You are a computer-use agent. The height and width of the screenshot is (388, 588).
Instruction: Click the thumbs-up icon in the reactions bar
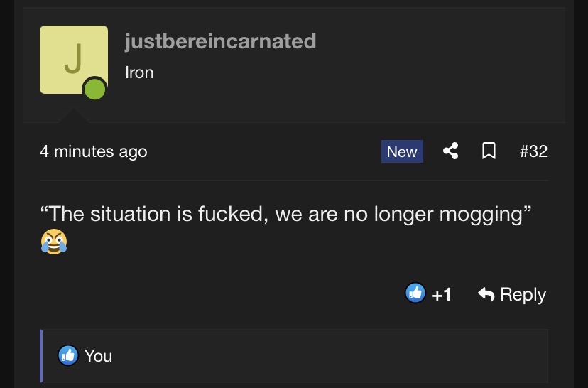coord(68,355)
